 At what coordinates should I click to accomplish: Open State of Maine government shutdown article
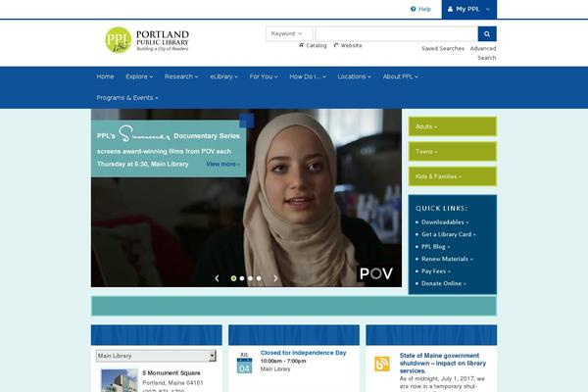(x=443, y=364)
